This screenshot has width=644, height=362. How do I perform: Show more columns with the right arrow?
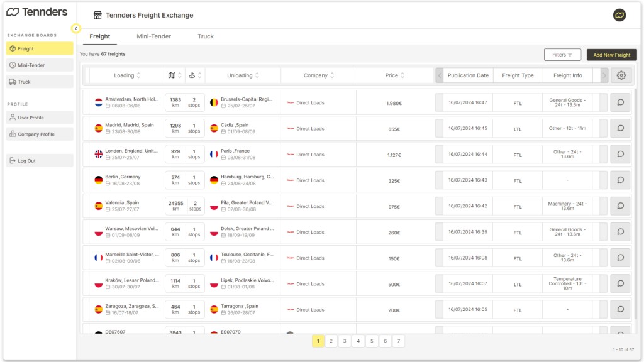coord(604,75)
